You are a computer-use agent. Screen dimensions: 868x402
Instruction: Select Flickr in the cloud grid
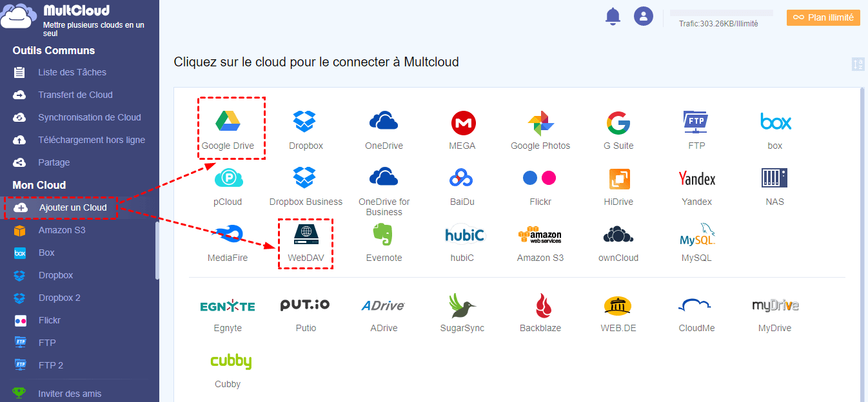[540, 178]
